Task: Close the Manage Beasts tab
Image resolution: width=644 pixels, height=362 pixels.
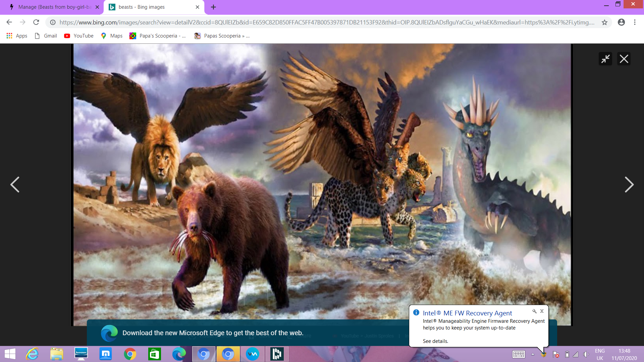Action: pyautogui.click(x=97, y=7)
